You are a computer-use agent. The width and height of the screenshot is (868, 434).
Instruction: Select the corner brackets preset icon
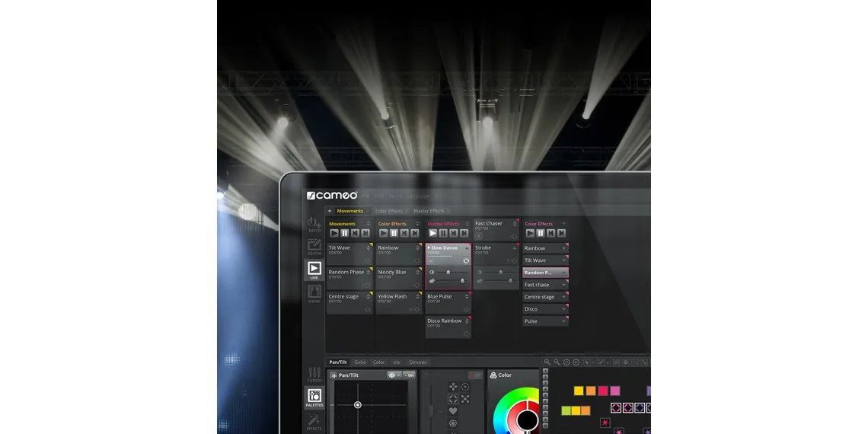[x=453, y=398]
